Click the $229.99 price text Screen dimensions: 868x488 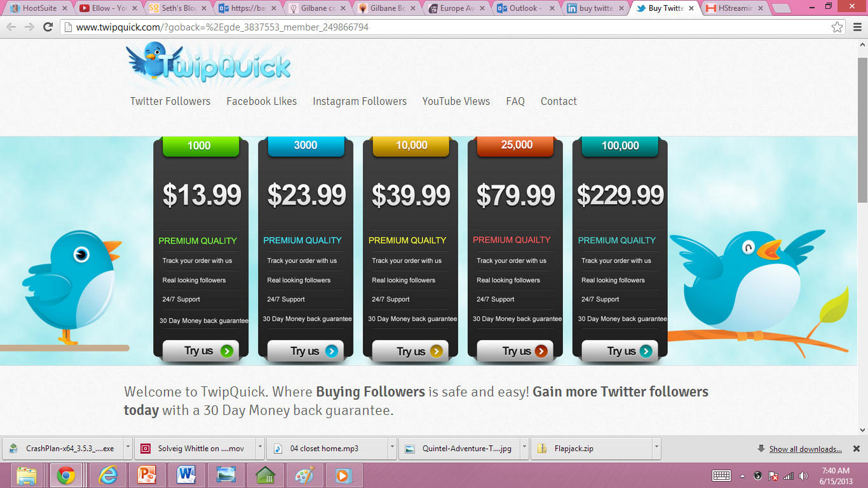pos(621,195)
